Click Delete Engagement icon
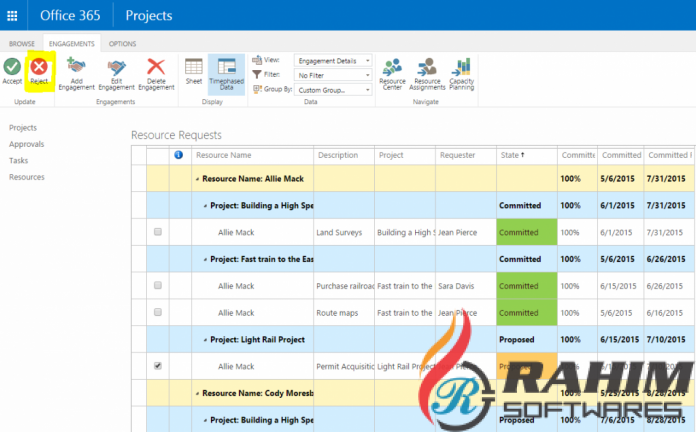This screenshot has height=432, width=696. [x=156, y=67]
